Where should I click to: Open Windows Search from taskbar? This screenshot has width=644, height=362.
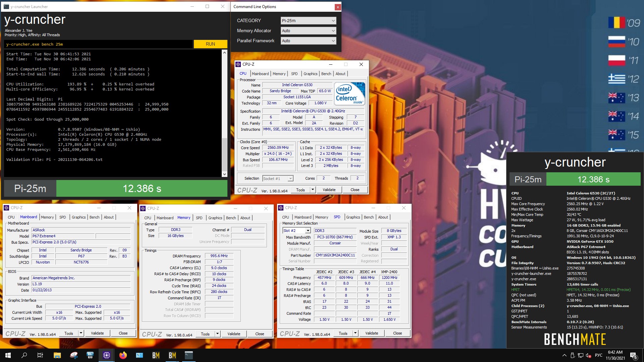pos(24,355)
